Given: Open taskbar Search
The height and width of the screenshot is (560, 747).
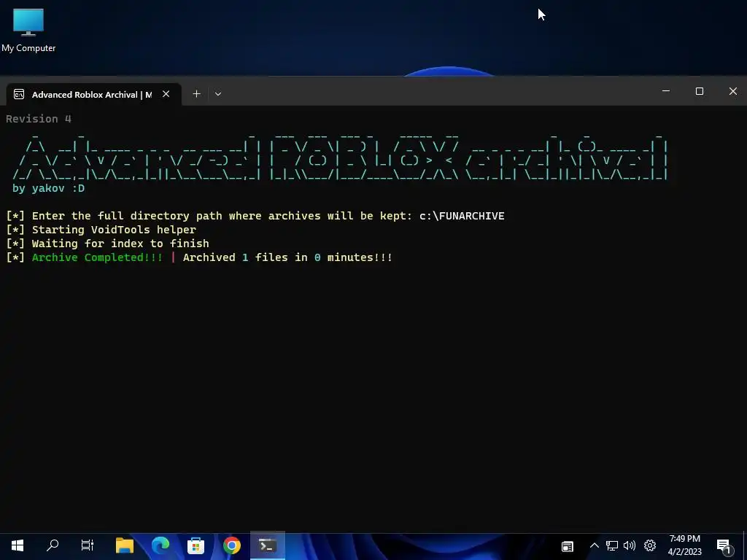Looking at the screenshot, I should (53, 545).
